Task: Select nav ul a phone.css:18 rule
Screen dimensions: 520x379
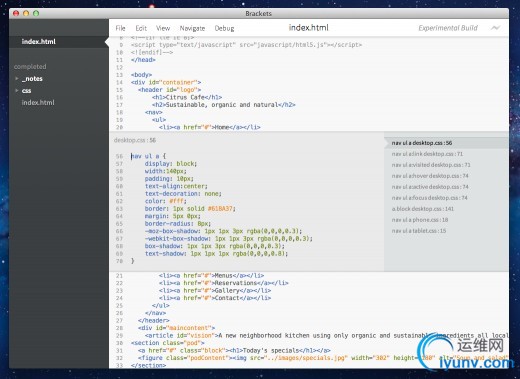Action: 420,220
